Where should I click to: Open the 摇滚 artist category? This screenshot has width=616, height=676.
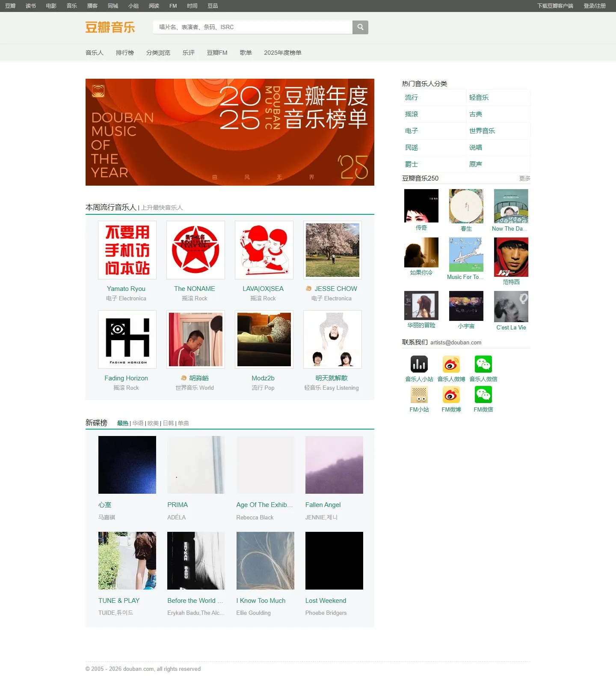tap(412, 114)
